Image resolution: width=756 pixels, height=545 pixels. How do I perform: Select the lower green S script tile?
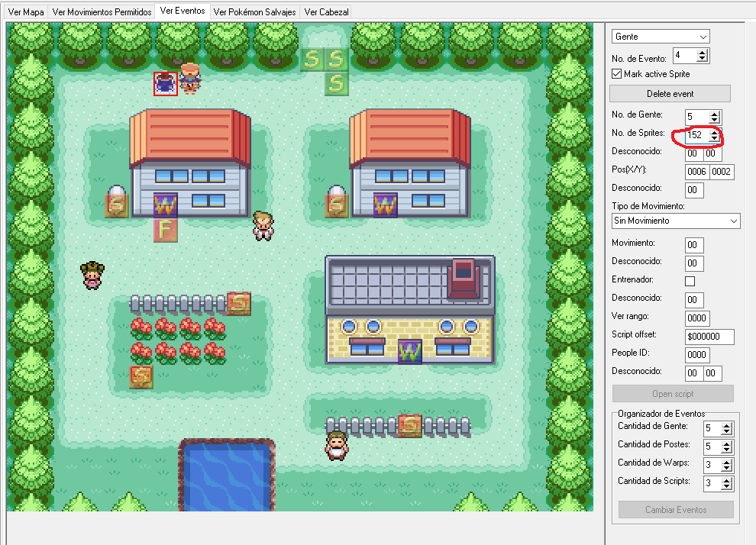[x=337, y=84]
